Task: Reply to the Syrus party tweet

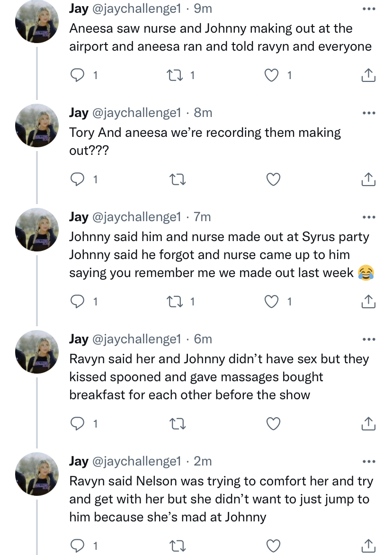Action: coord(77,302)
